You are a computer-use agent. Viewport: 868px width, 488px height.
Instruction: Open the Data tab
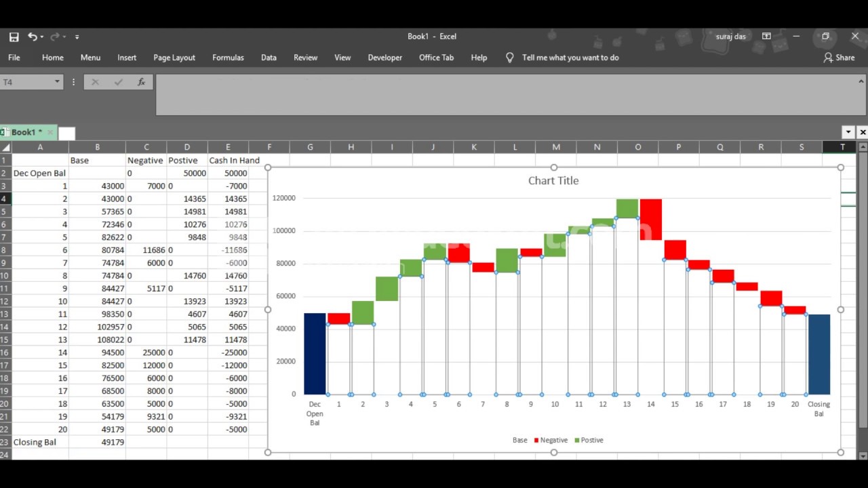[269, 58]
